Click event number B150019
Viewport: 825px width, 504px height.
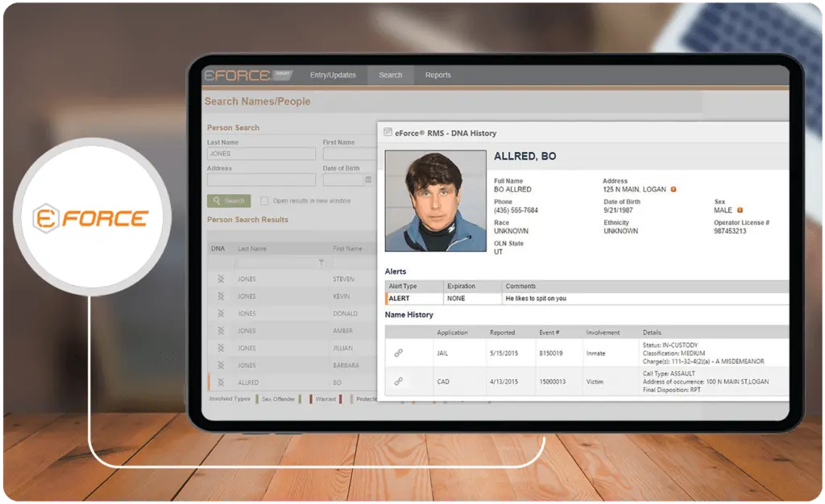click(x=550, y=353)
